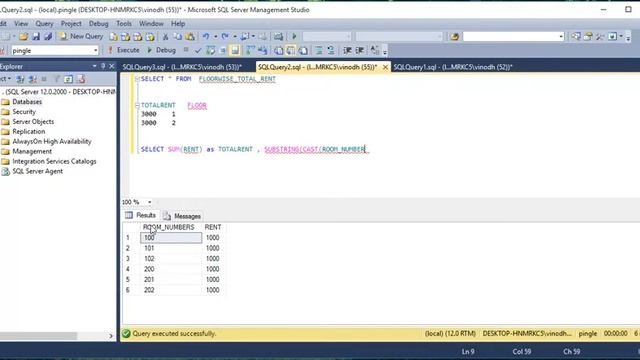Close the Object Explorer panel
Screen dimensions: 640x360
(112, 66)
